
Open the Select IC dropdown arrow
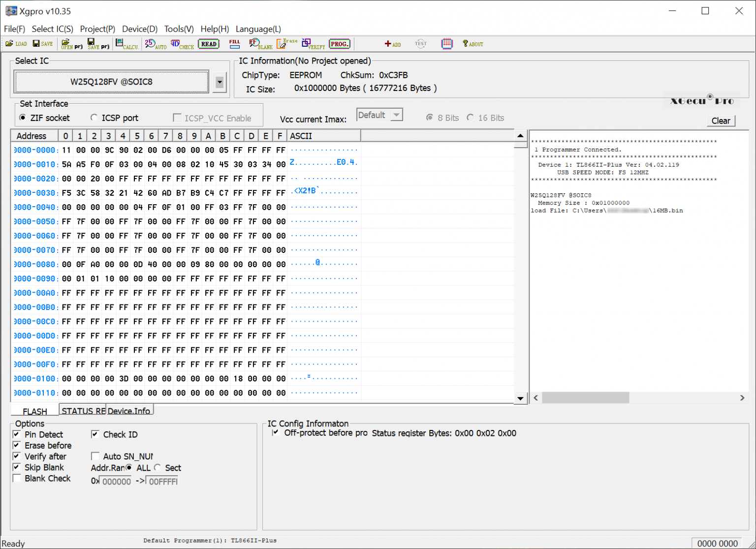pyautogui.click(x=220, y=82)
